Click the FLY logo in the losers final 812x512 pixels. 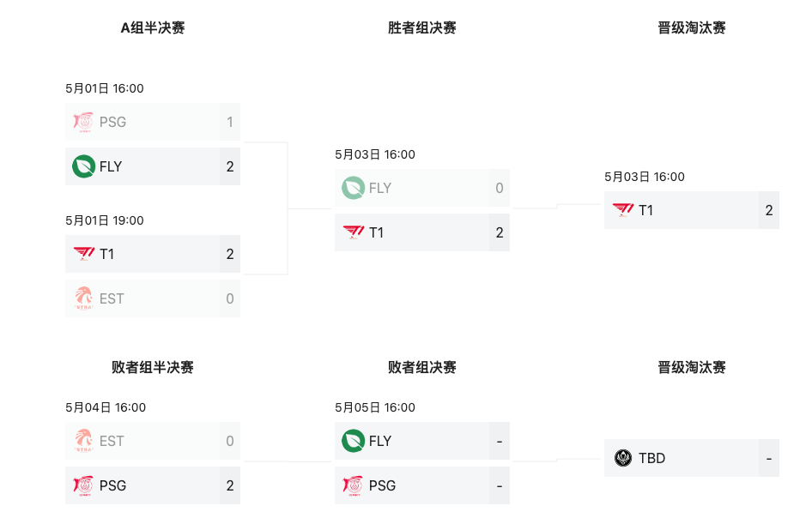[353, 441]
